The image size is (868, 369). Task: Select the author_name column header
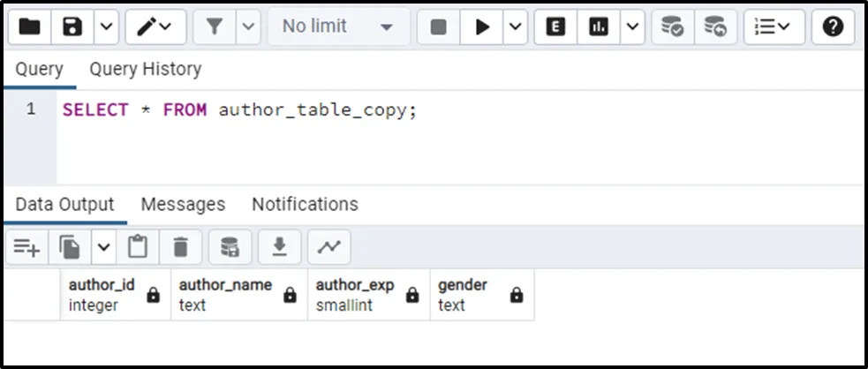(226, 295)
